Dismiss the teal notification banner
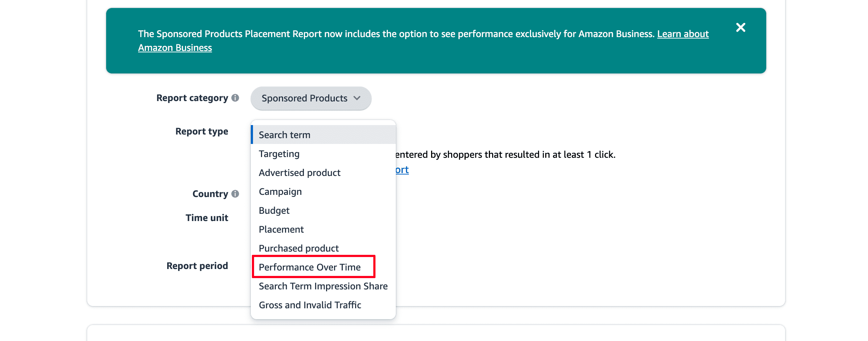This screenshot has width=868, height=341. pyautogui.click(x=740, y=27)
